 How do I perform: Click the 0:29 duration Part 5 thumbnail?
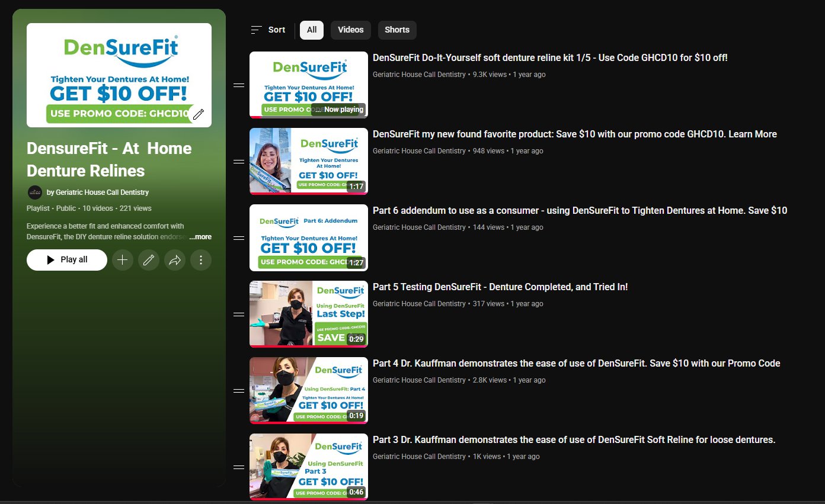point(309,314)
